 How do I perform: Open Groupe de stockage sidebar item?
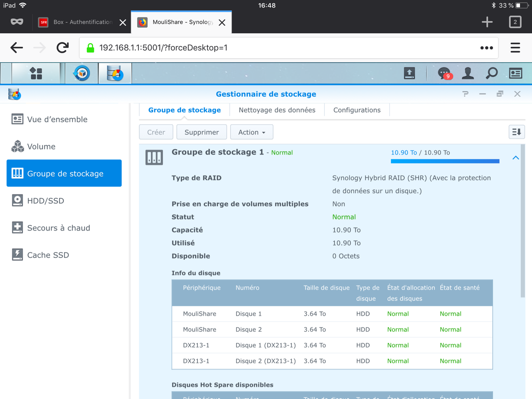coord(64,173)
